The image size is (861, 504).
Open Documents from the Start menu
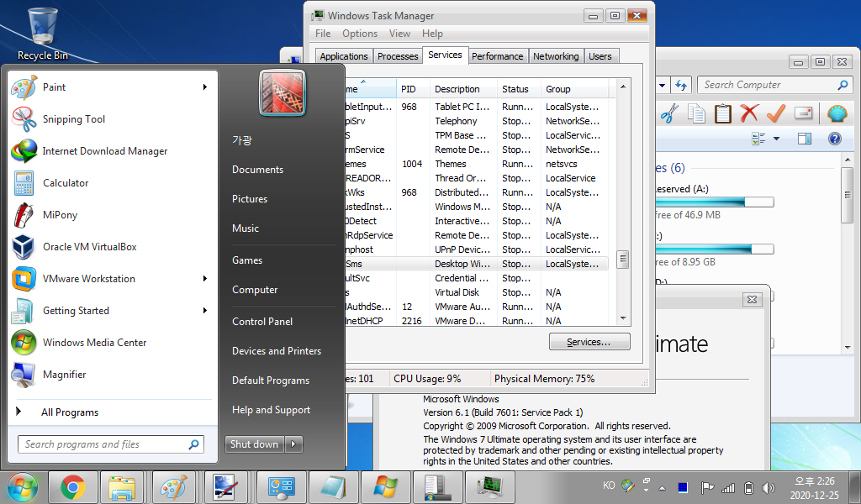click(x=257, y=170)
